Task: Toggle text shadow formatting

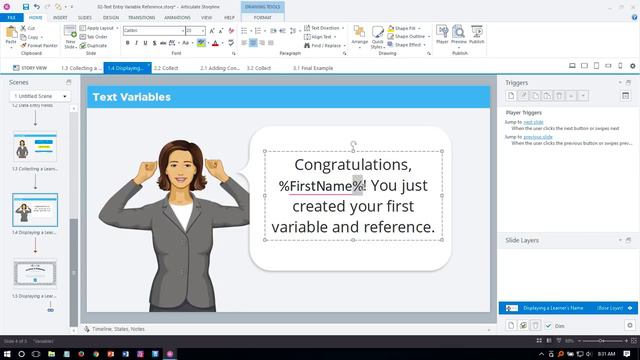Action: 154,43
